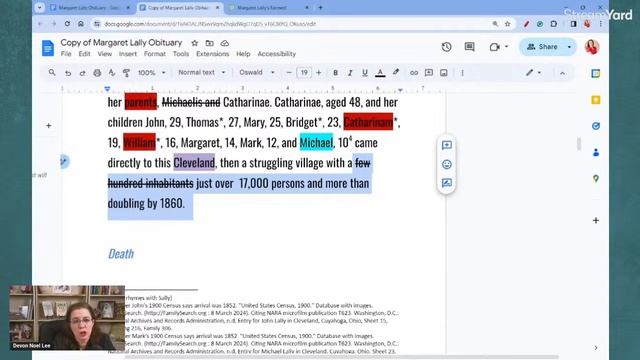
Task: Open the text color picker
Action: pos(380,73)
